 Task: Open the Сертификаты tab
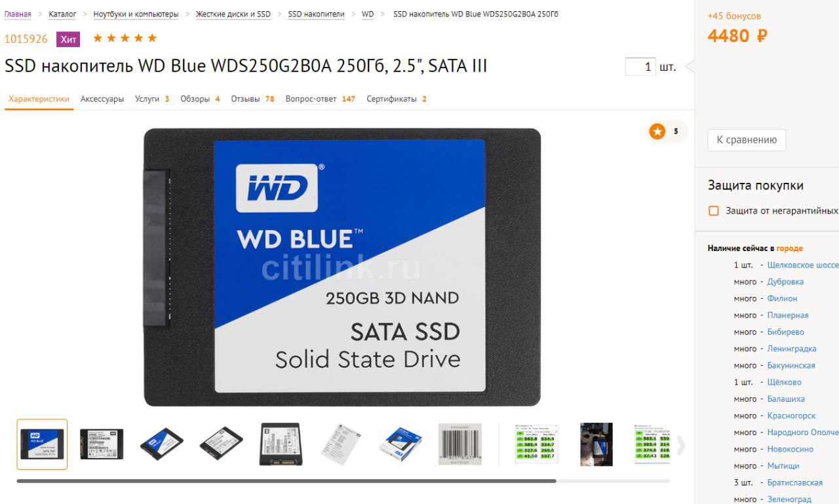point(397,99)
